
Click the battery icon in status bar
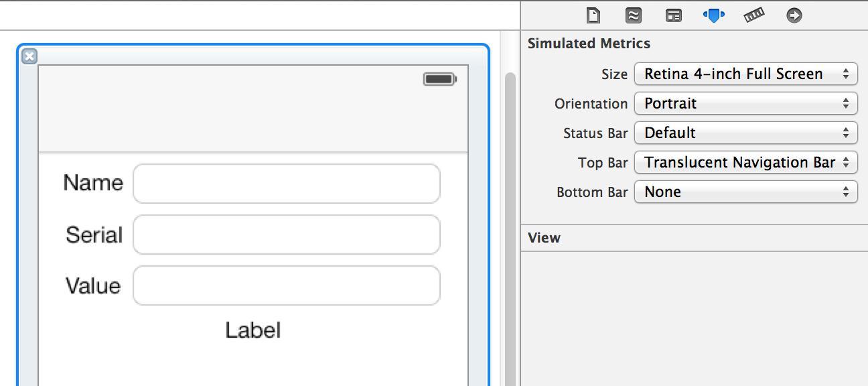point(440,79)
